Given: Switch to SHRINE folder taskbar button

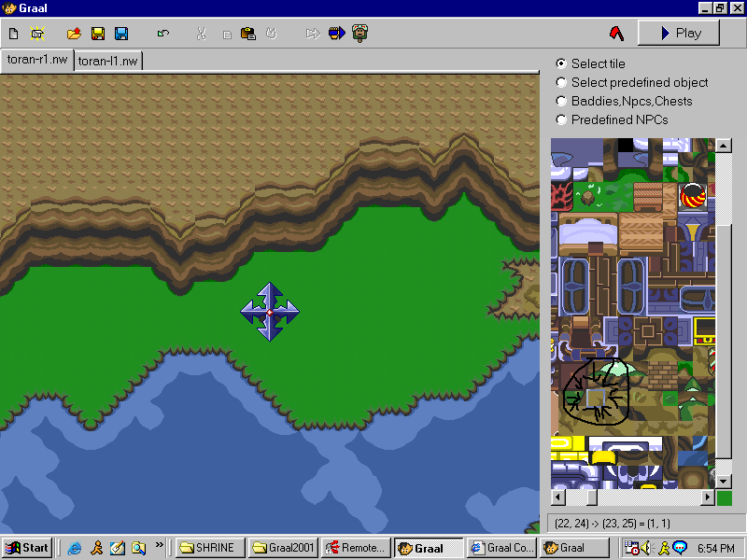Looking at the screenshot, I should pos(210,548).
